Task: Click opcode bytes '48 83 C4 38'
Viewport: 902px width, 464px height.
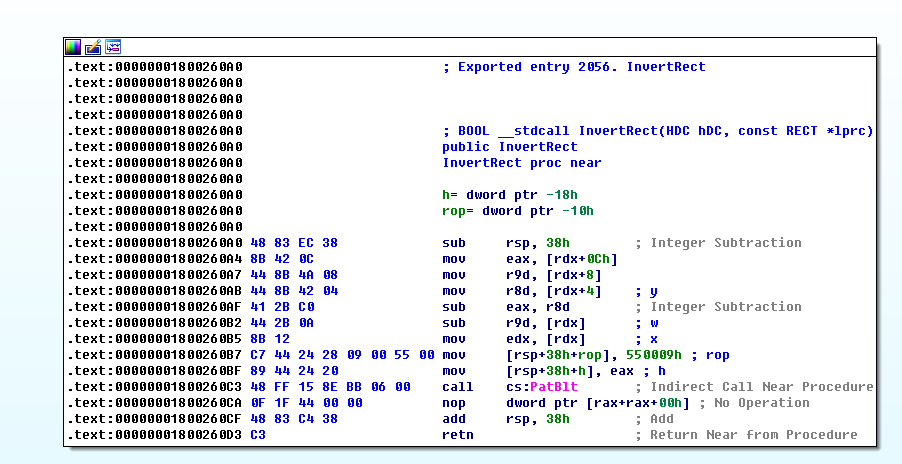Action: [x=294, y=419]
